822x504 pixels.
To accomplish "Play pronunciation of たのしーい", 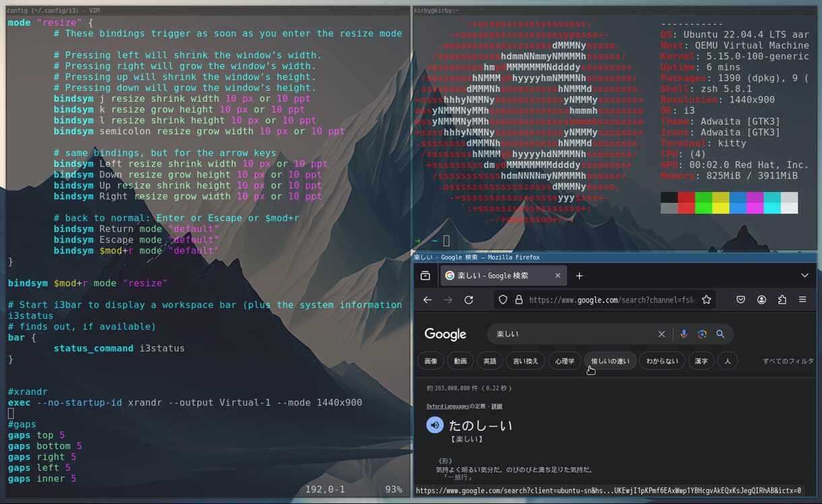I will (435, 425).
